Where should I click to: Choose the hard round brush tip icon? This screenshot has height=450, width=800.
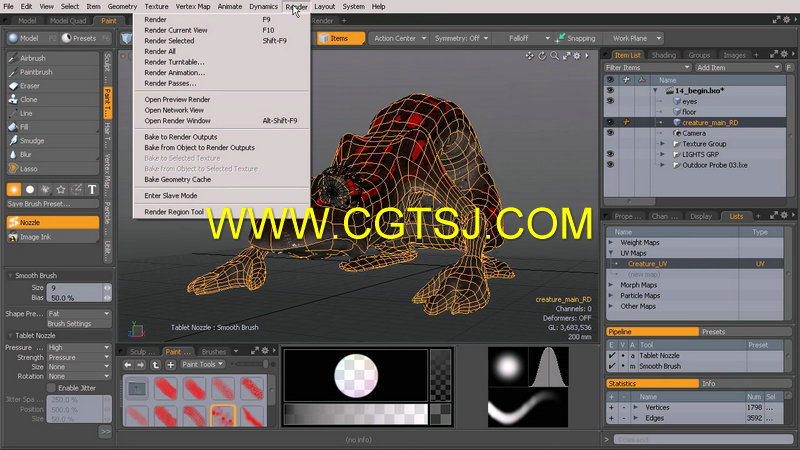30,189
